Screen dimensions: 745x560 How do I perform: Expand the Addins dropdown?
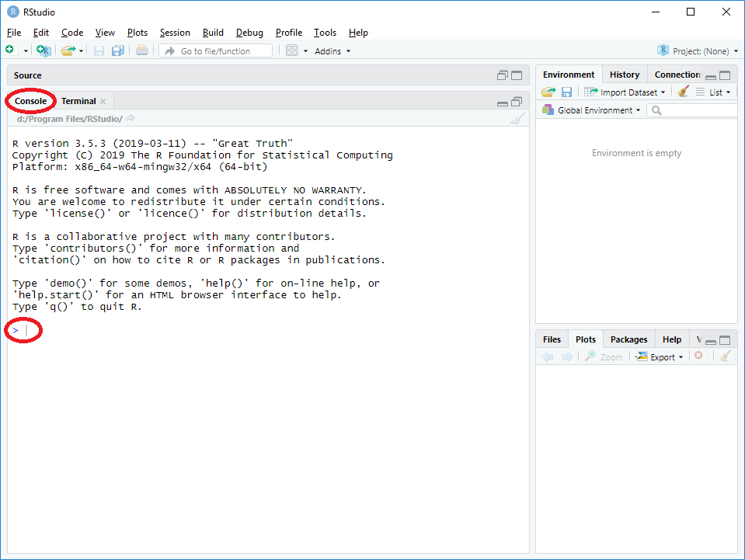[x=332, y=51]
